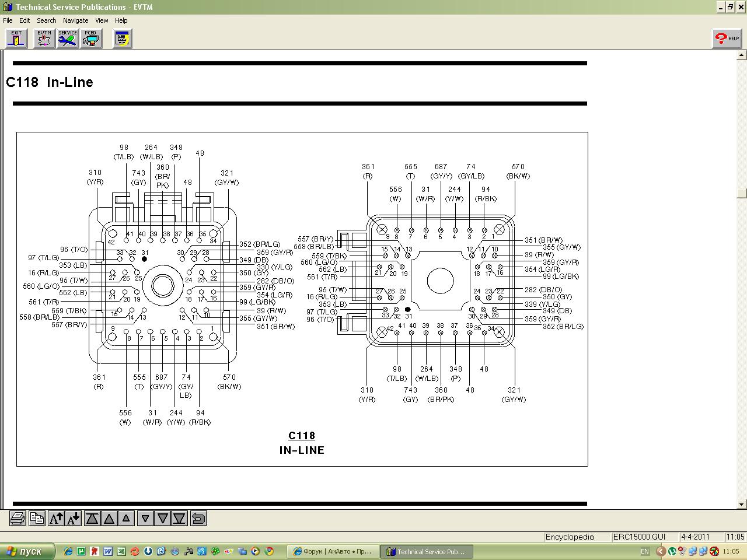Open the Search menu
Image resolution: width=747 pixels, height=560 pixels.
(x=47, y=20)
